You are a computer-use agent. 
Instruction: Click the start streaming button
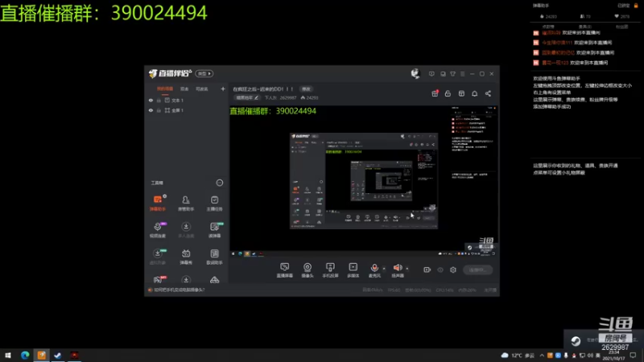click(477, 269)
